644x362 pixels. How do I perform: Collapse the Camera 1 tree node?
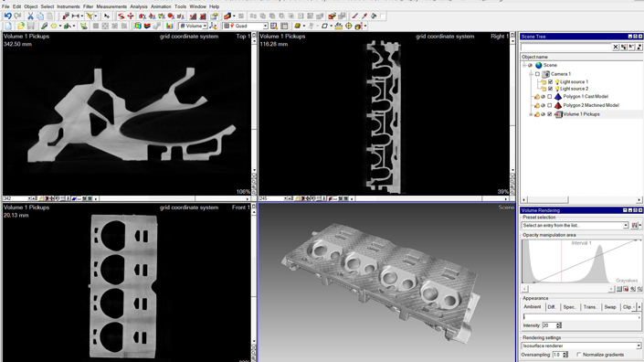[x=531, y=74]
